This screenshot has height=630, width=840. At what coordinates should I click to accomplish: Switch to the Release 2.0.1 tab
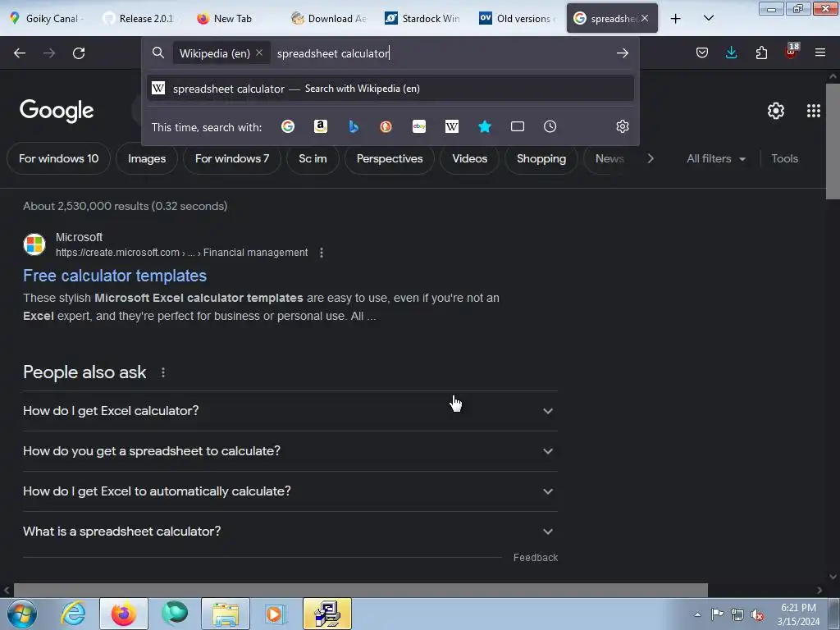pyautogui.click(x=140, y=18)
